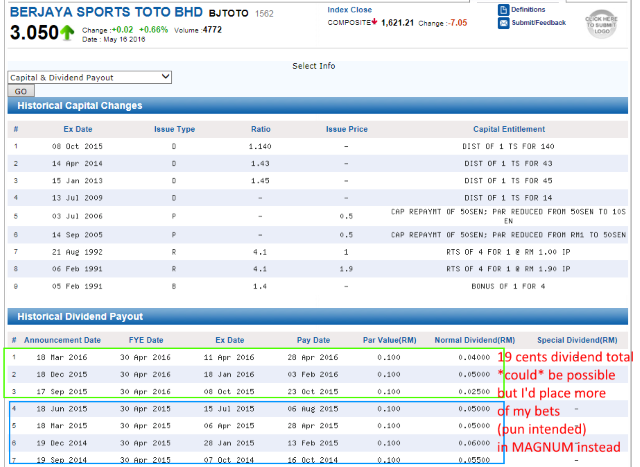Click the Index Close label

coord(349,10)
